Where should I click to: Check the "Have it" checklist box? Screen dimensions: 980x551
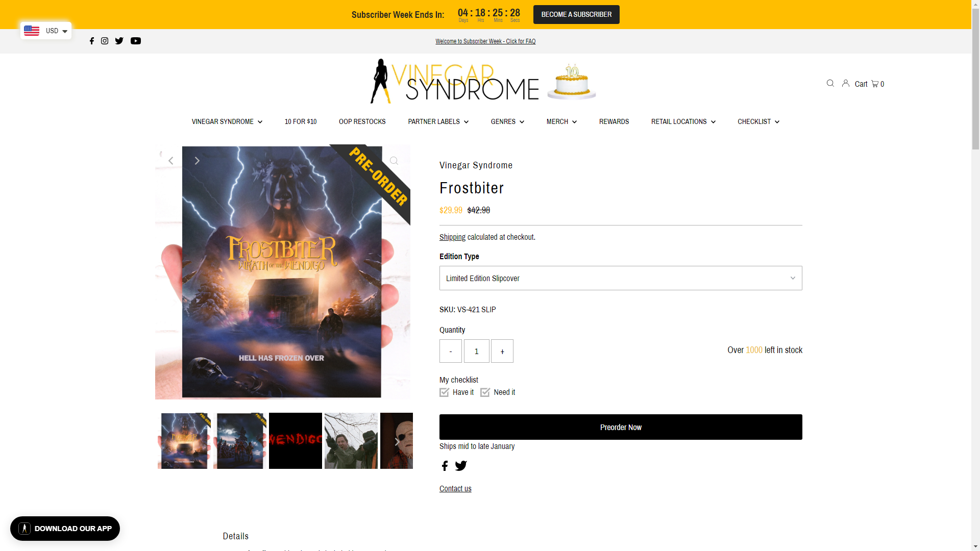point(444,392)
